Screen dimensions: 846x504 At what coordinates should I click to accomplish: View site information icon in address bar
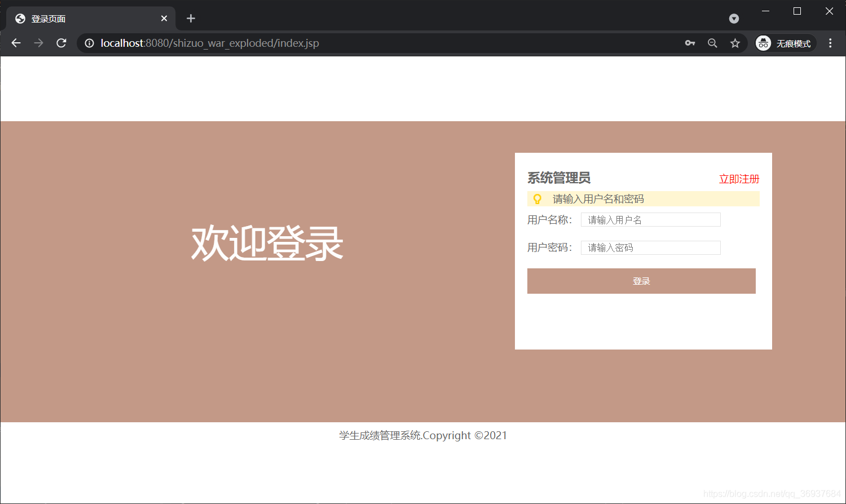pos(89,43)
